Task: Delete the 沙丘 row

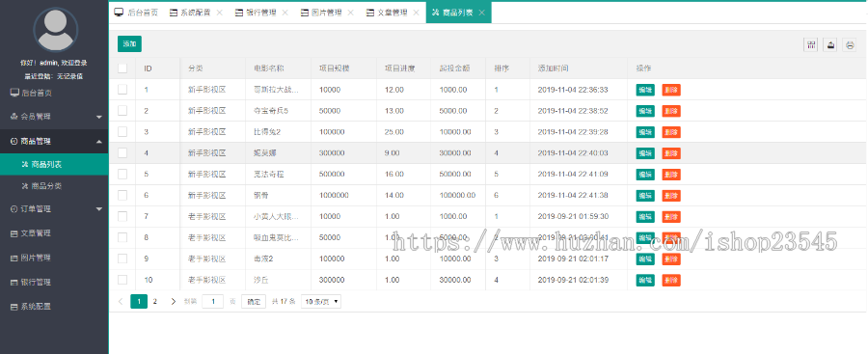Action: [671, 281]
